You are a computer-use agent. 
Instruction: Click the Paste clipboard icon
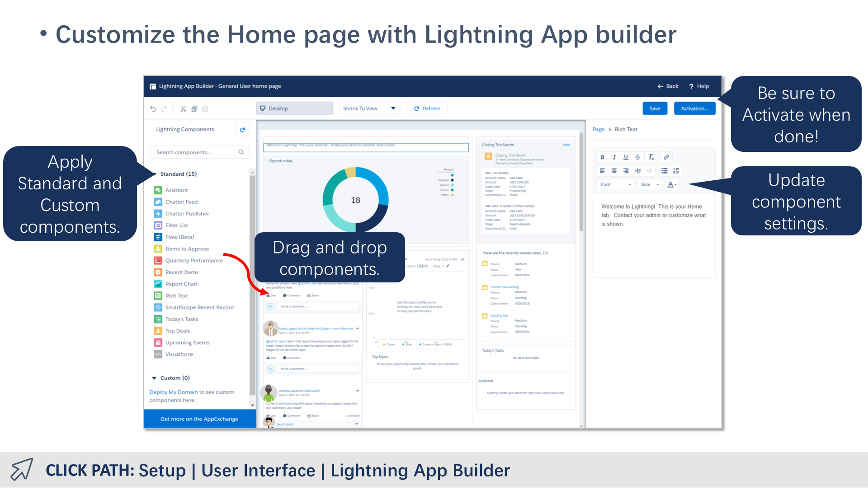click(205, 109)
